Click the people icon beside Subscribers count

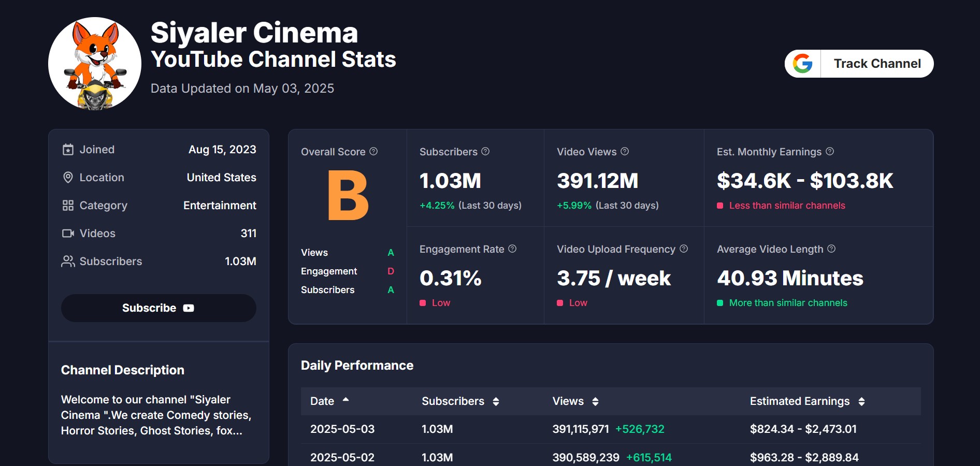[68, 261]
